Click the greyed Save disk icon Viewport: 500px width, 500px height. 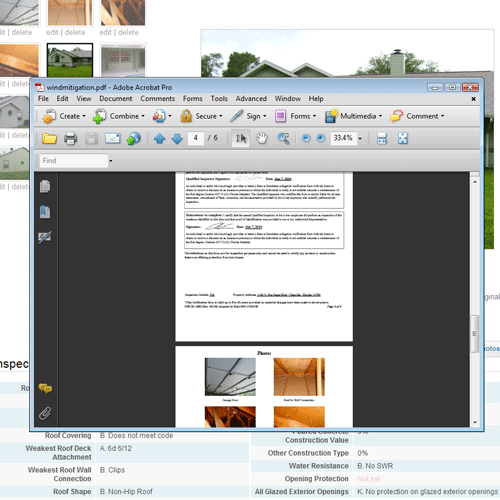91,138
